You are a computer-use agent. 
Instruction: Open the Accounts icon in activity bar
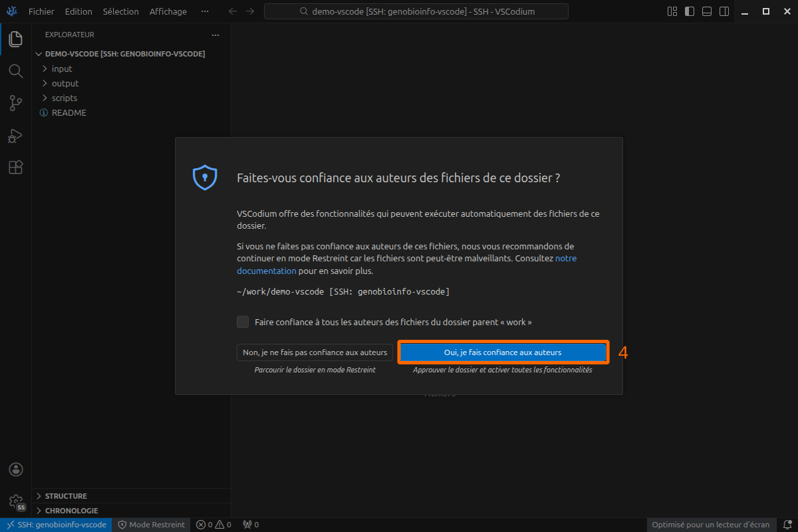(x=15, y=469)
